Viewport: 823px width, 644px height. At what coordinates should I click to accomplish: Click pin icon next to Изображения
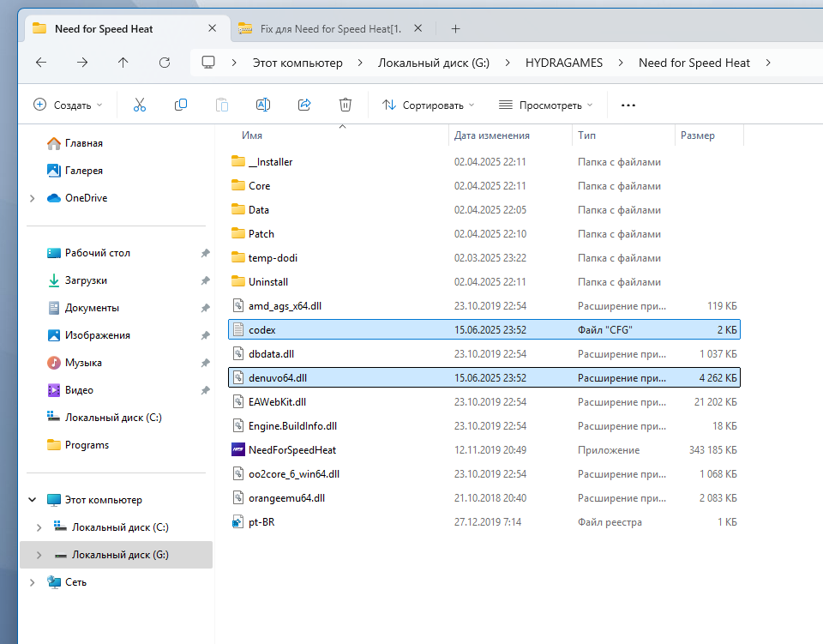point(205,335)
